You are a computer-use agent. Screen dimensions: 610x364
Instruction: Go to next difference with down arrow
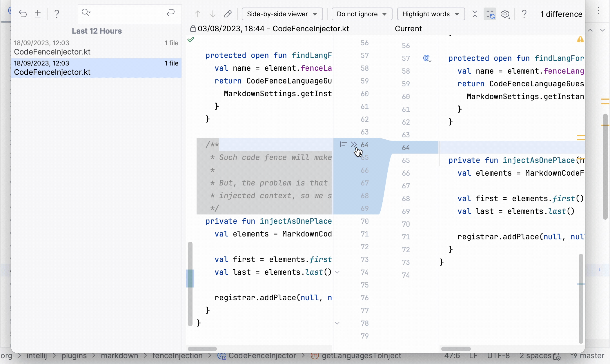[x=213, y=14]
